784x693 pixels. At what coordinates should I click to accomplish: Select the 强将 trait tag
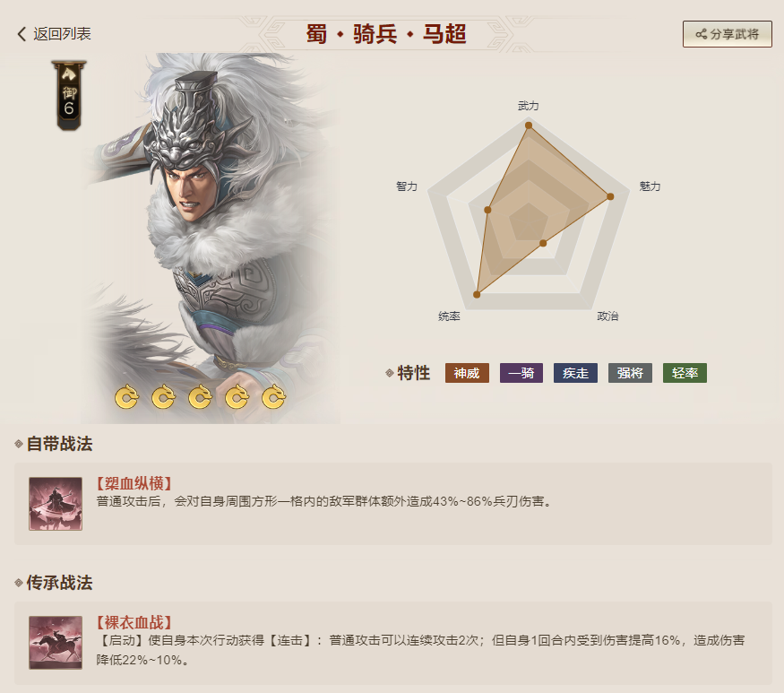pos(630,373)
